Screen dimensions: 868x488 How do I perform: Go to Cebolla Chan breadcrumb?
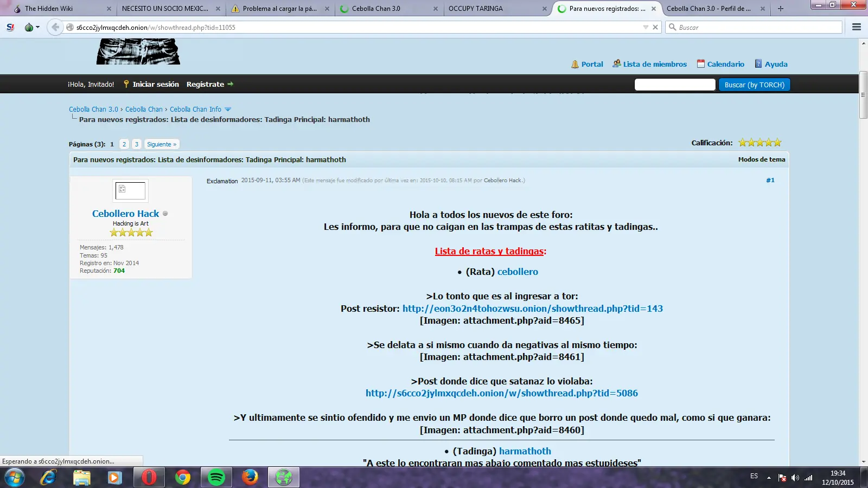click(144, 110)
